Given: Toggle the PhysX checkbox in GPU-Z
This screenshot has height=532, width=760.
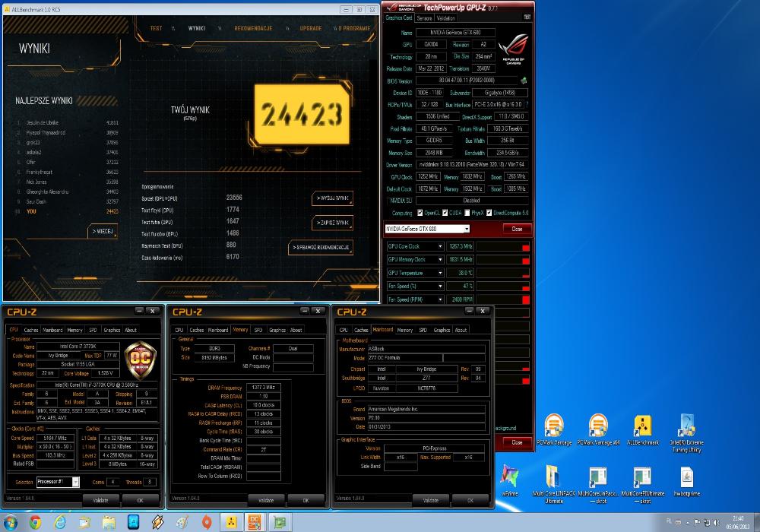Looking at the screenshot, I should 467,213.
